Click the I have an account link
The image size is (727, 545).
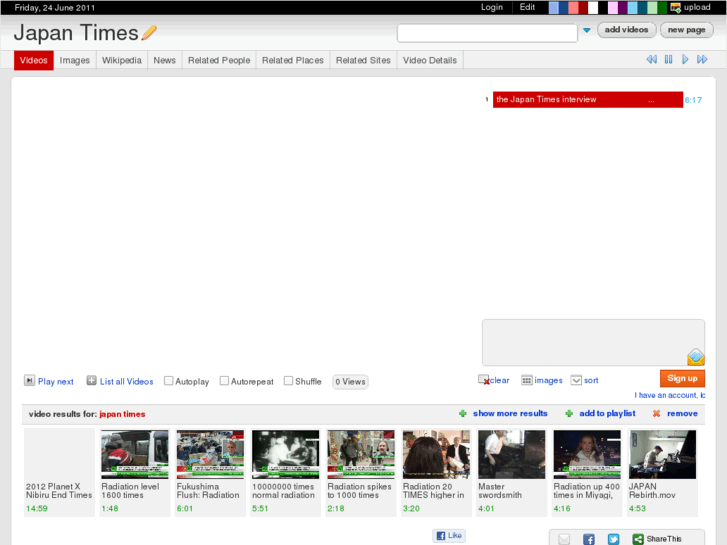(x=670, y=395)
